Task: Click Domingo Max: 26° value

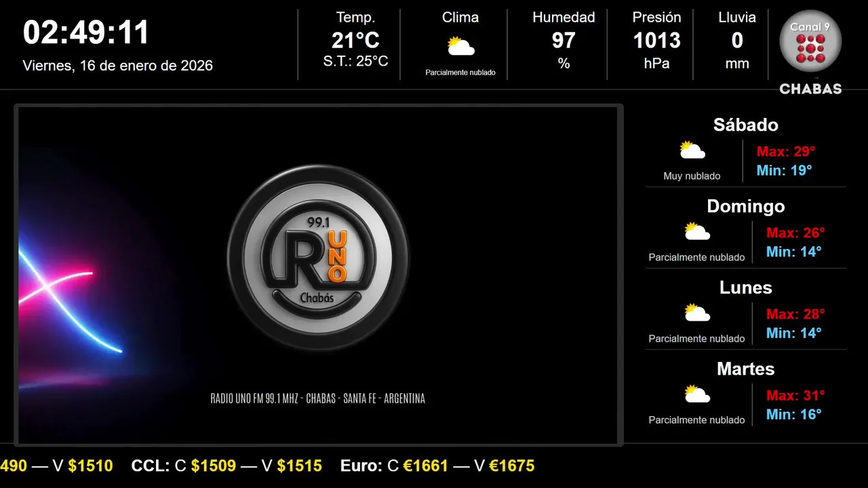Action: [795, 232]
